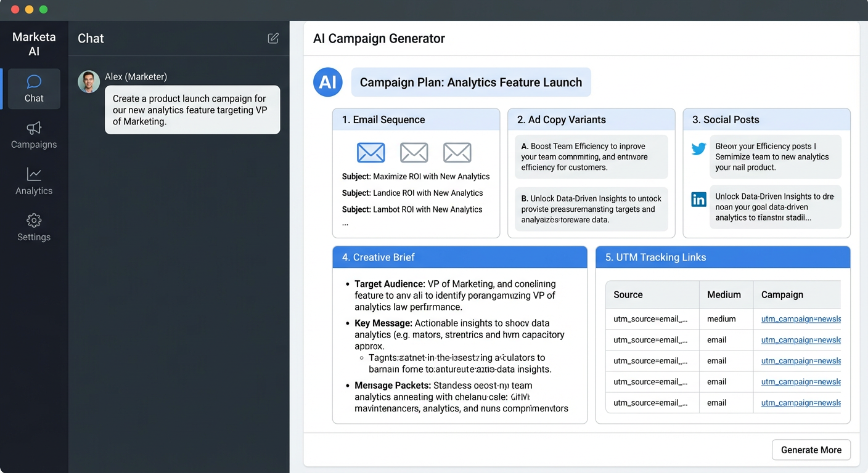Select the first blue email envelope icon
The width and height of the screenshot is (868, 473).
[x=371, y=152]
